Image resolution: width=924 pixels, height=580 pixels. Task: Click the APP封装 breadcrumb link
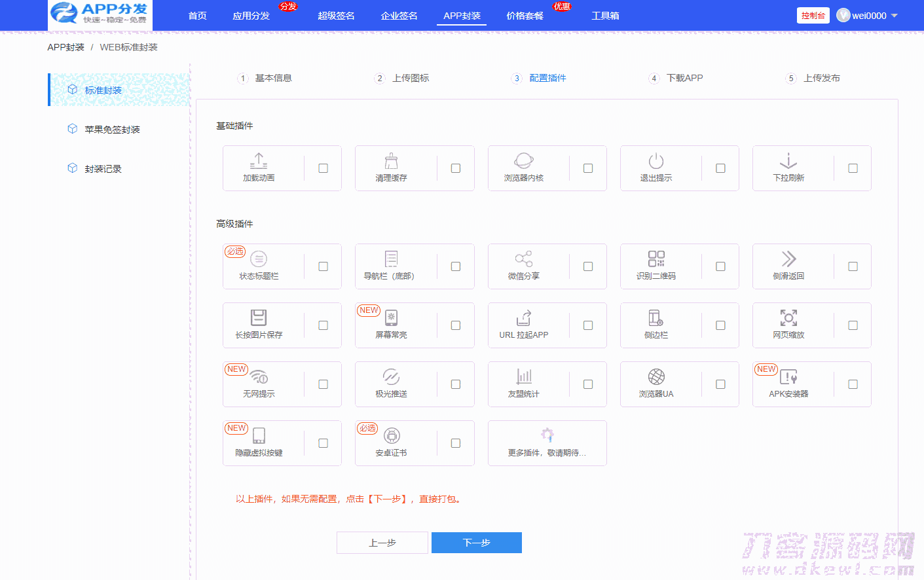tap(66, 47)
